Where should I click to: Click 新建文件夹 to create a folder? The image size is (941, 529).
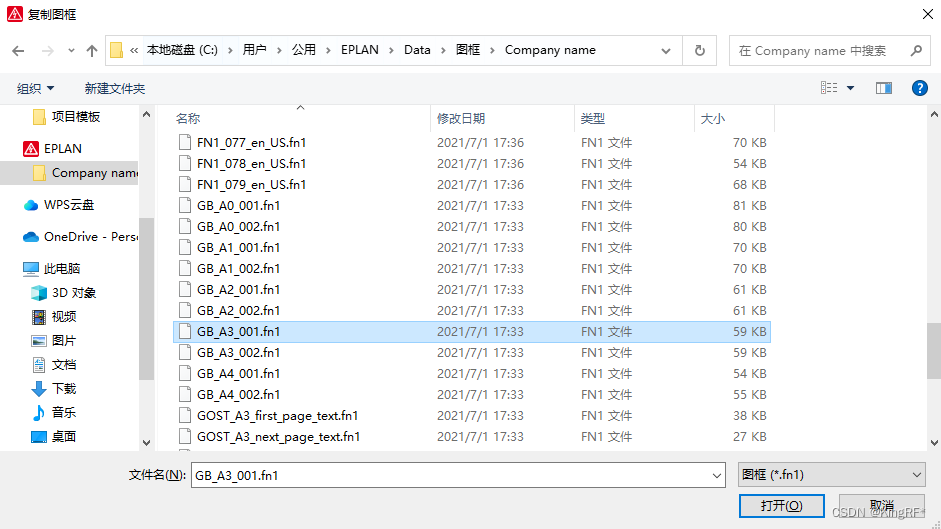(115, 88)
